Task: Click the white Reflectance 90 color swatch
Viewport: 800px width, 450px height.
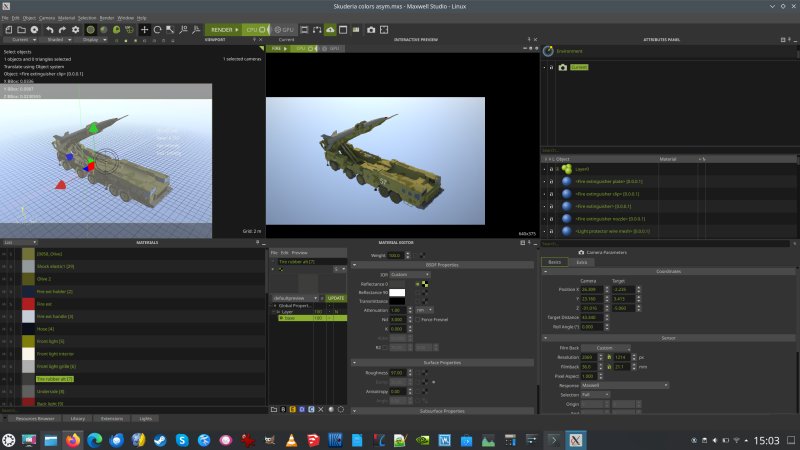Action: coord(397,291)
